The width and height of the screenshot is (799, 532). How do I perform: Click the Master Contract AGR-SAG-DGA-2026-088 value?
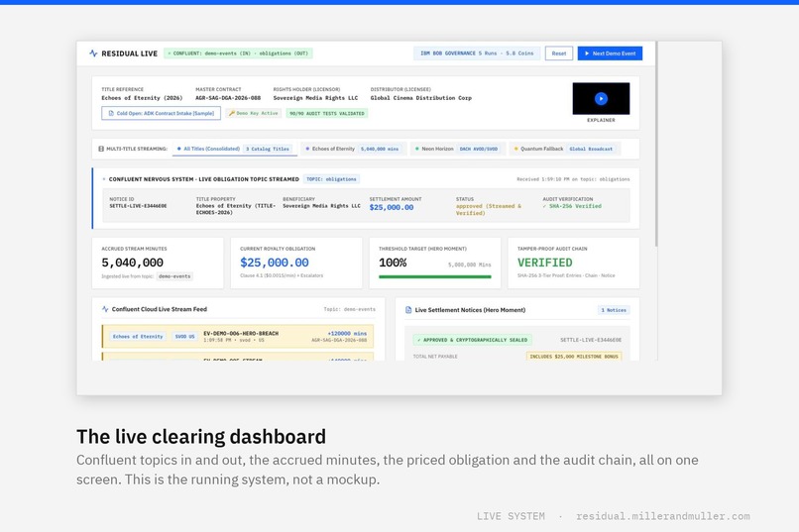[228, 98]
